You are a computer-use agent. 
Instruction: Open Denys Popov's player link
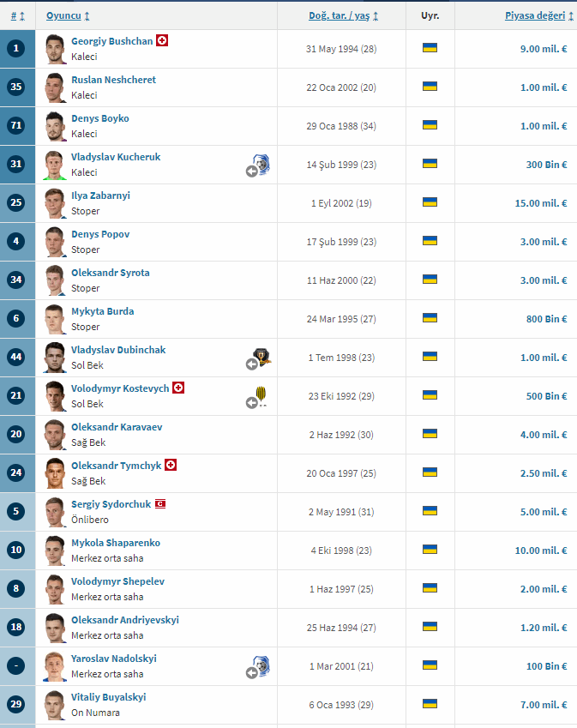click(x=99, y=234)
